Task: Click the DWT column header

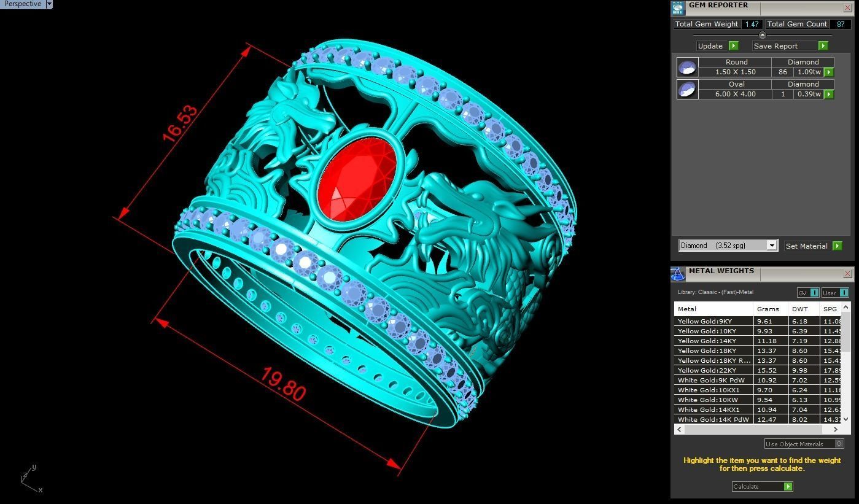Action: 804,309
